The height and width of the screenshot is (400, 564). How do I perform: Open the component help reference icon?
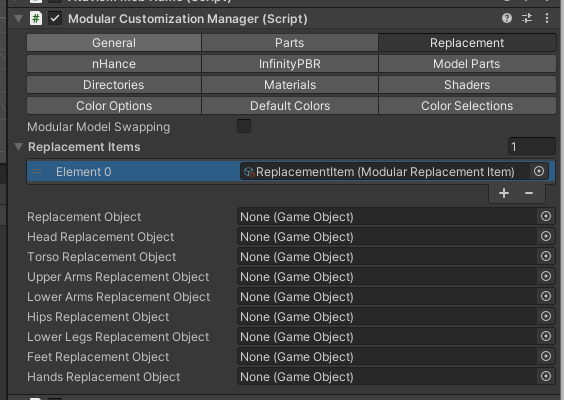[507, 18]
